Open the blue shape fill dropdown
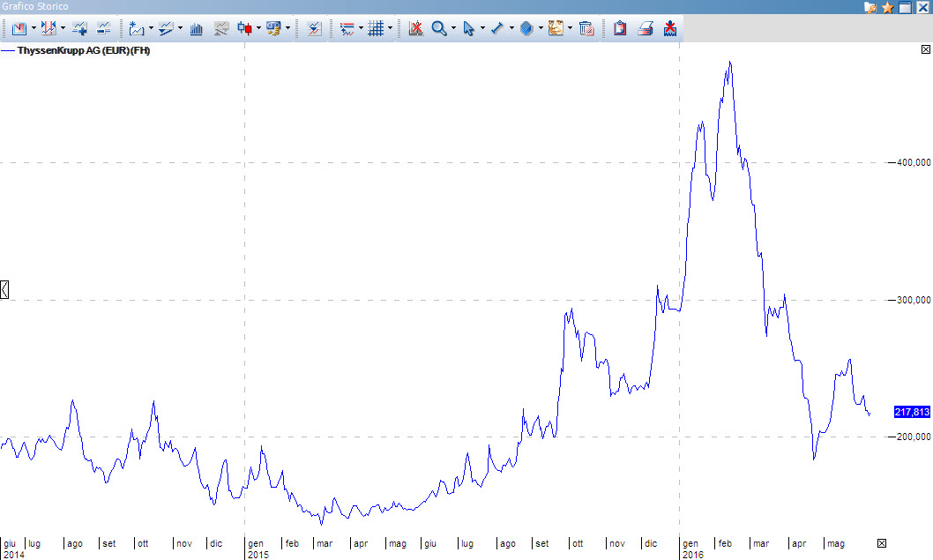This screenshot has width=933, height=560. (x=541, y=28)
